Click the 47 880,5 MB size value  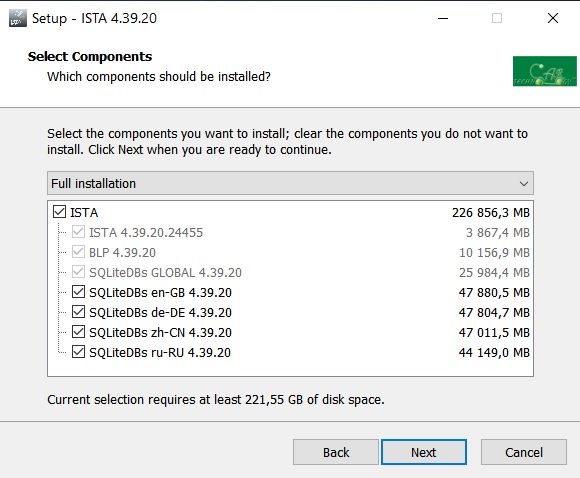click(494, 293)
